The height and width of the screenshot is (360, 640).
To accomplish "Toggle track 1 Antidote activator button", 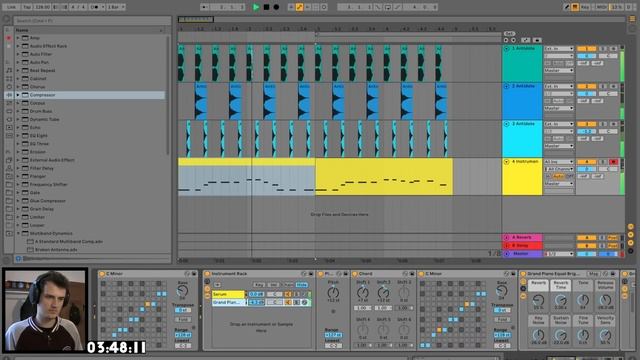I will pos(587,49).
